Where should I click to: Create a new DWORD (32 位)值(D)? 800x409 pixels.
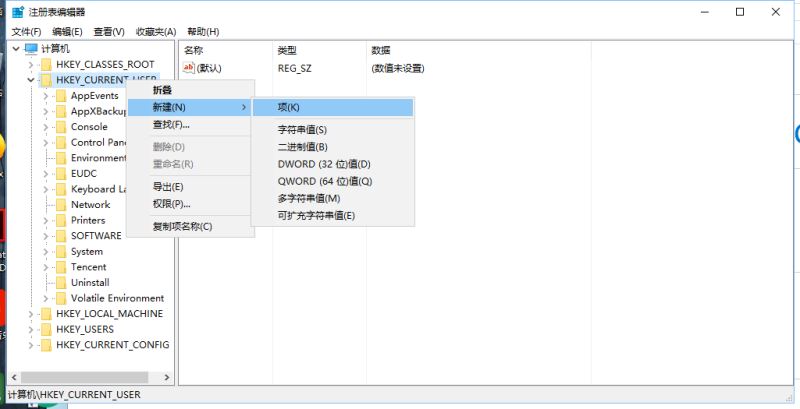click(333, 164)
